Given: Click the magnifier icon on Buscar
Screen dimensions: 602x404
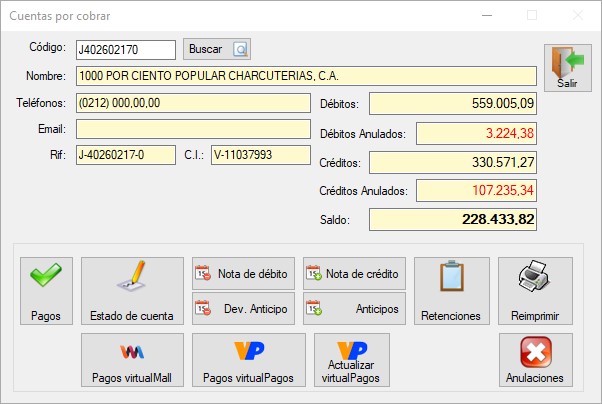Looking at the screenshot, I should [x=241, y=49].
